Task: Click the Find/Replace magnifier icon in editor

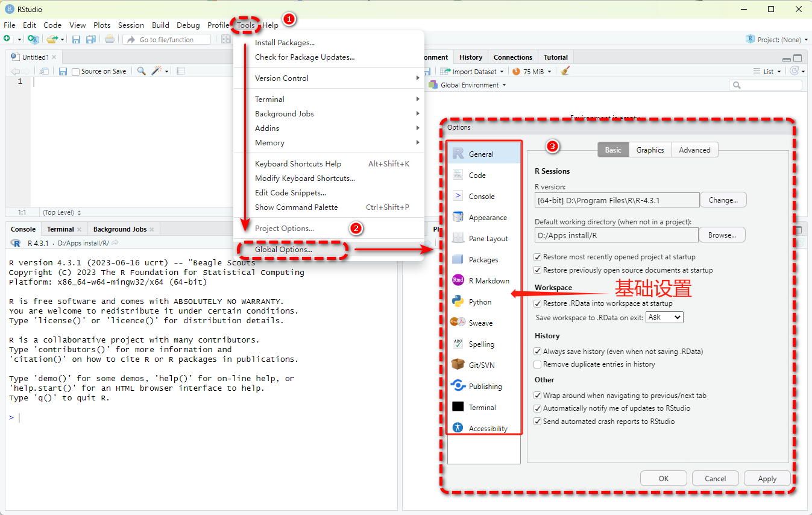Action: point(141,71)
